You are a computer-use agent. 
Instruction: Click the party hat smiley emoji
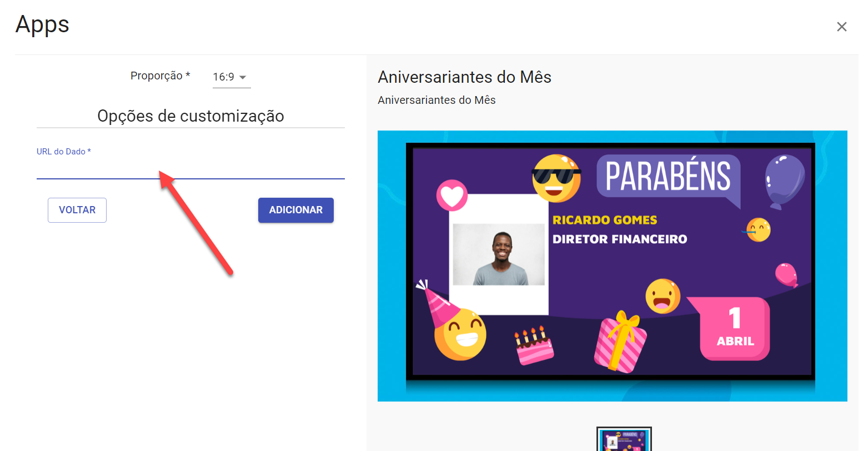(x=453, y=321)
